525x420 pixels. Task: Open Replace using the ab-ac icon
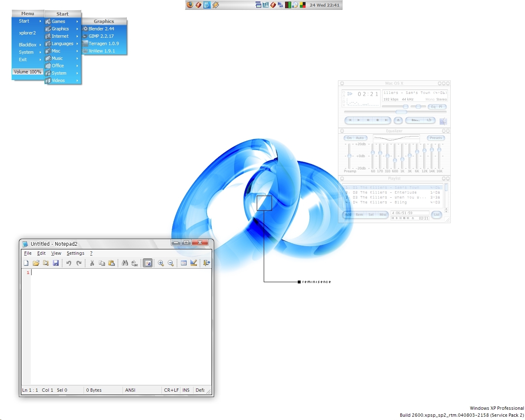tap(135, 263)
